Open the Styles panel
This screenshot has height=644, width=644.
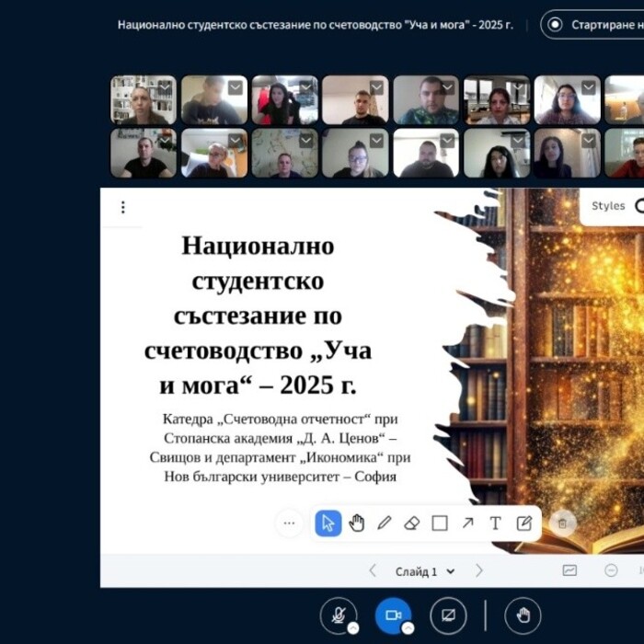(609, 206)
